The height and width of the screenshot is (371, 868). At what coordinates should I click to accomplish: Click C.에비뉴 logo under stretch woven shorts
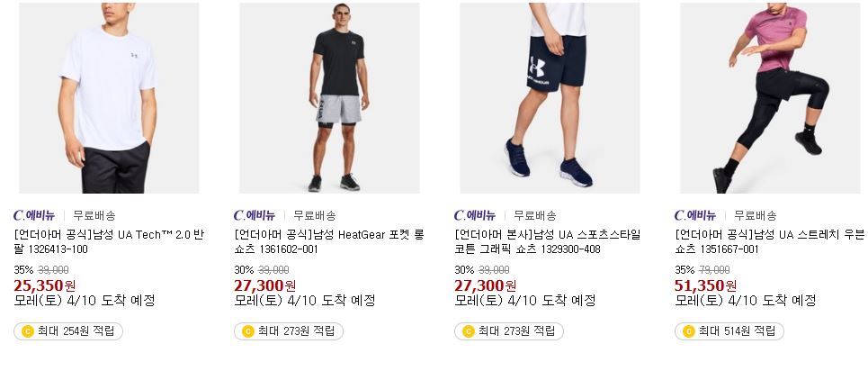[x=695, y=215]
